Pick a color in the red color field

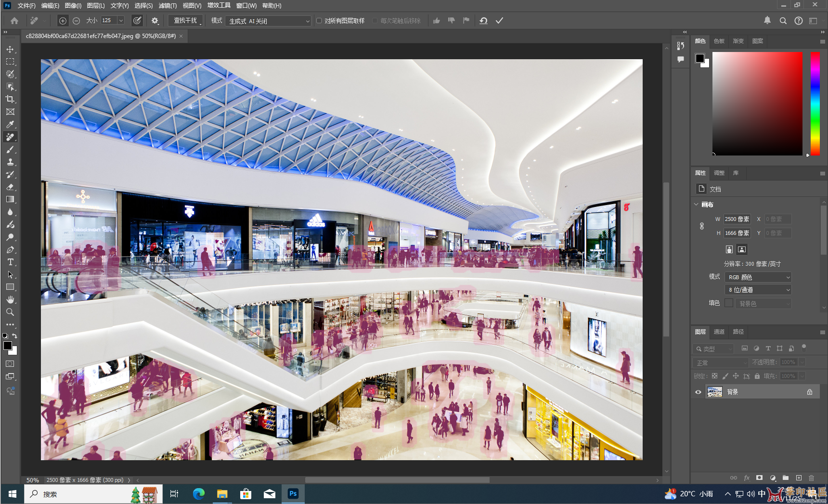pos(757,103)
